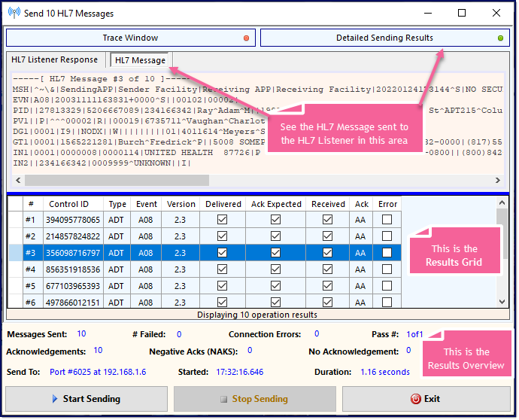Click the Version column header
This screenshot has height=420, width=519.
click(x=181, y=204)
